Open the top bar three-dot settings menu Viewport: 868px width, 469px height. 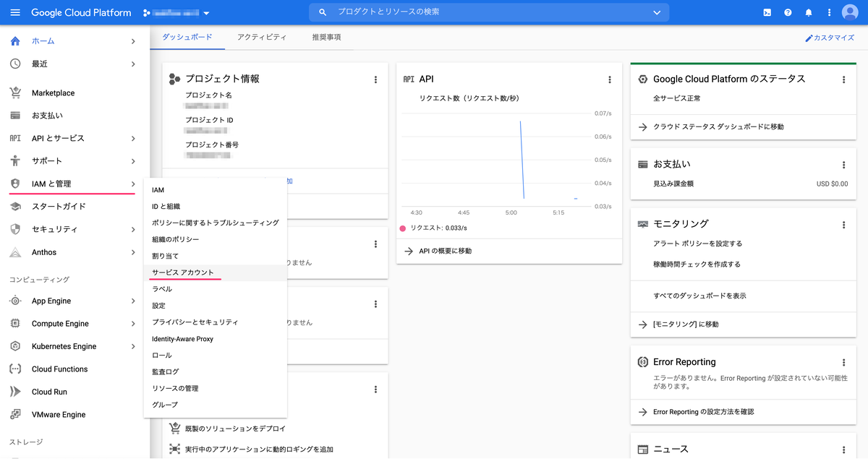coord(829,12)
